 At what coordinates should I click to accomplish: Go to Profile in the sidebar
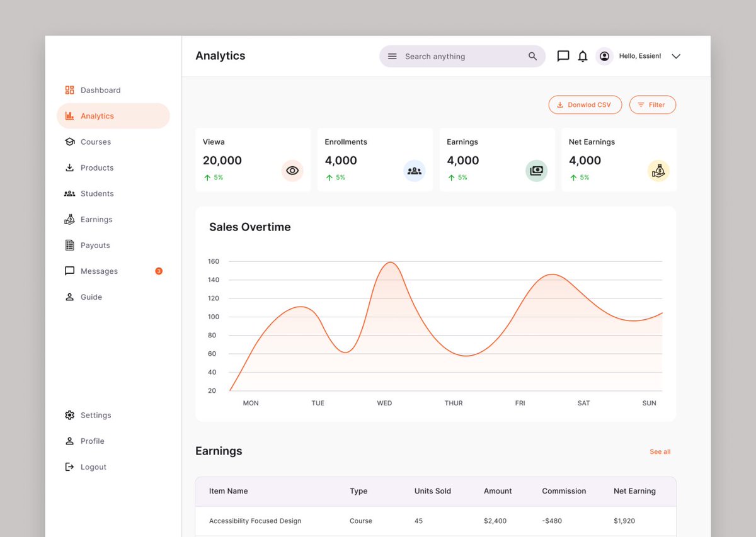coord(84,441)
